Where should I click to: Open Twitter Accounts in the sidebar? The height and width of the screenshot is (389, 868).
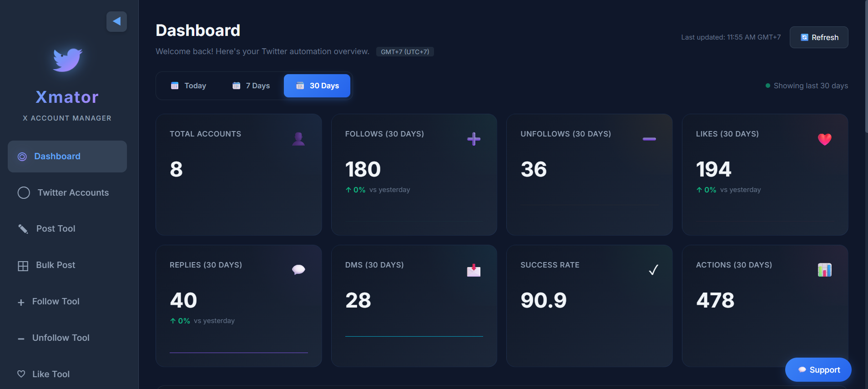tap(67, 192)
